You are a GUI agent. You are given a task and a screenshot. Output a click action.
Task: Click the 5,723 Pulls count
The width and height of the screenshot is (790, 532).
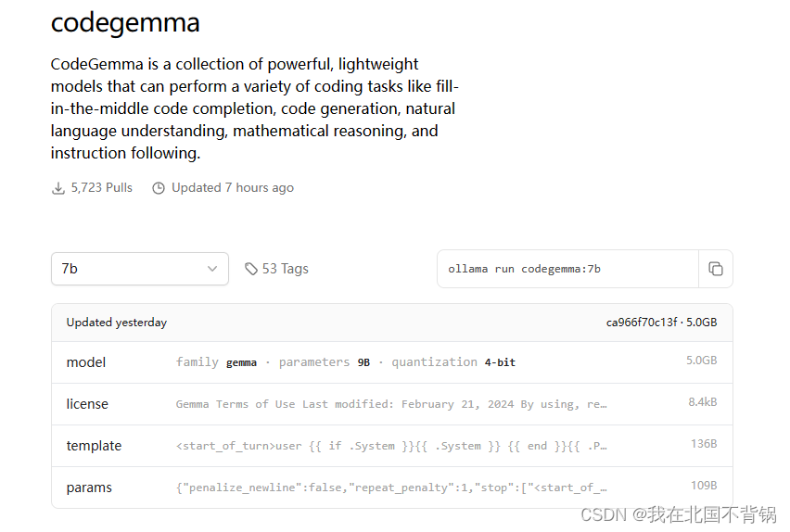click(x=101, y=188)
